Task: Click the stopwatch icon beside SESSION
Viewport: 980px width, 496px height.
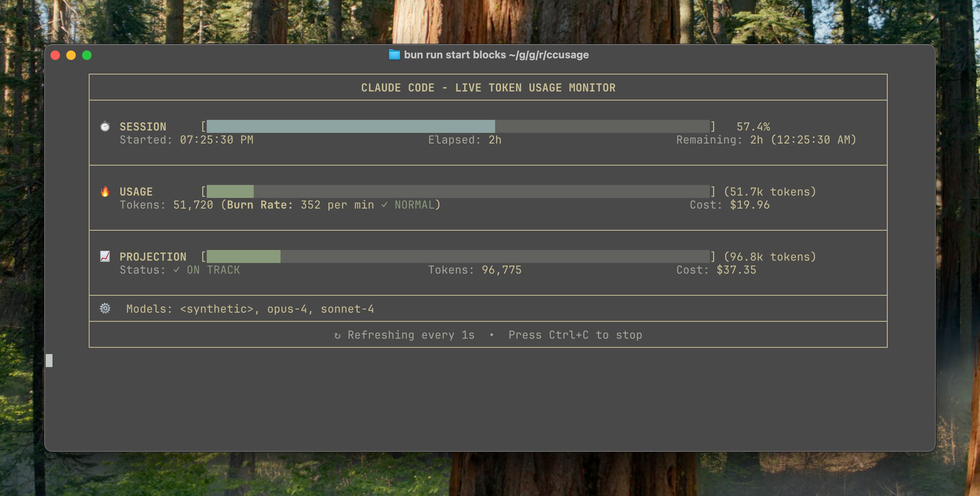Action: point(105,126)
